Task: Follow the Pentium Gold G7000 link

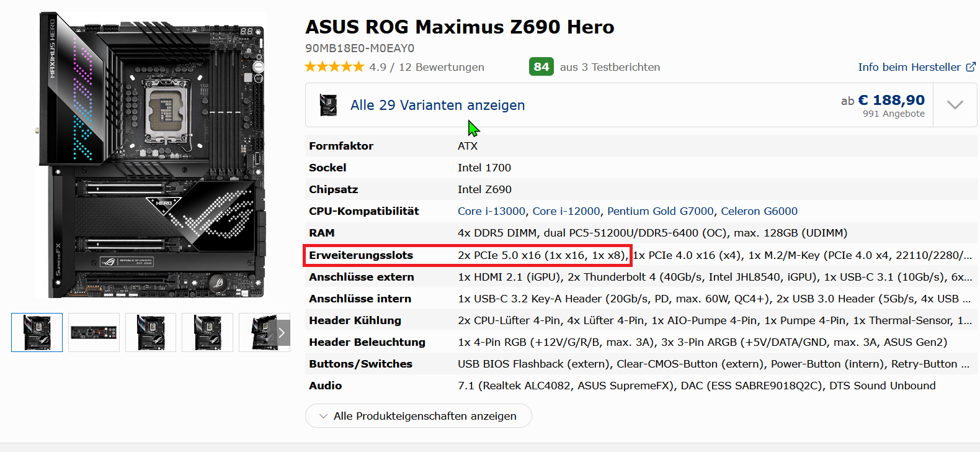Action: [660, 211]
